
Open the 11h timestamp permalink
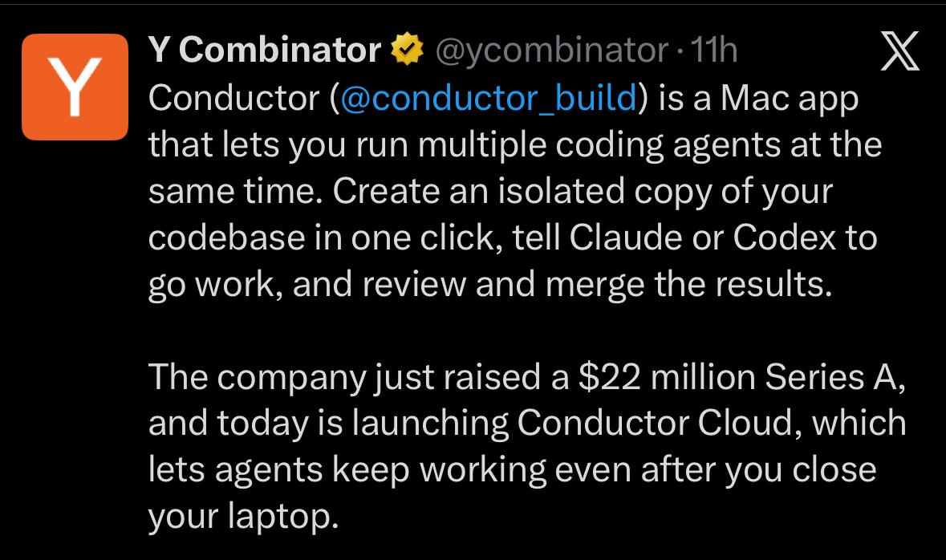pos(714,50)
